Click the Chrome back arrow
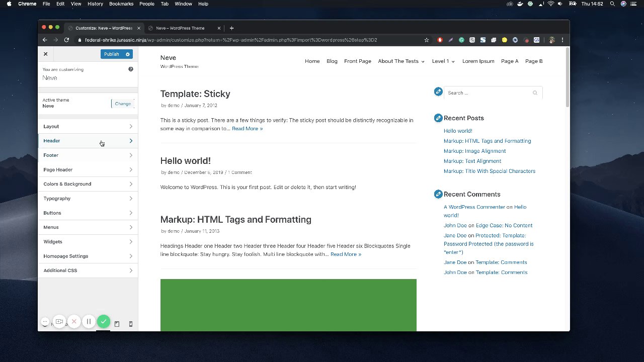The width and height of the screenshot is (644, 362). click(45, 40)
